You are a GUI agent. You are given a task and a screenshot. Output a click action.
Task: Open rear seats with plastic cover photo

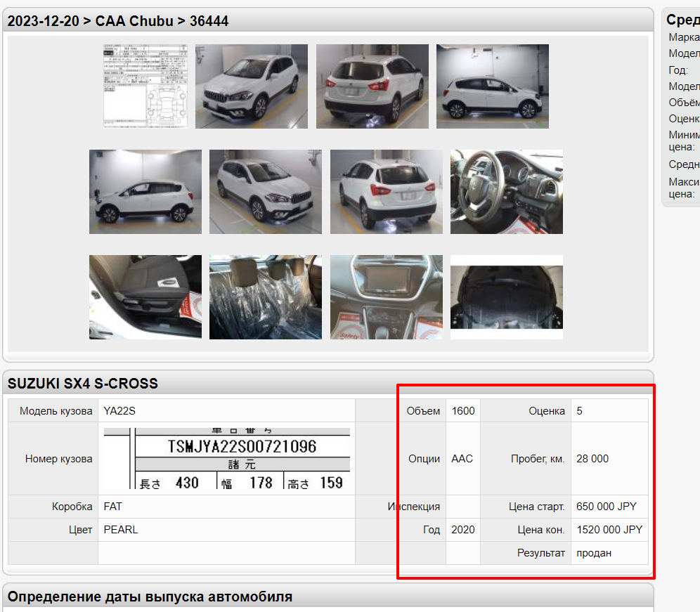pyautogui.click(x=266, y=297)
